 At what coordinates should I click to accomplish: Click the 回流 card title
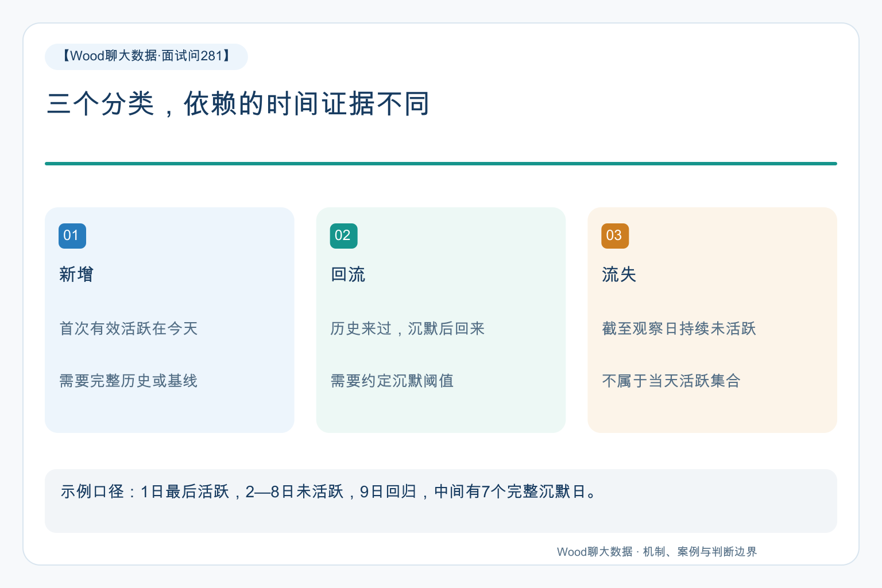click(x=348, y=274)
